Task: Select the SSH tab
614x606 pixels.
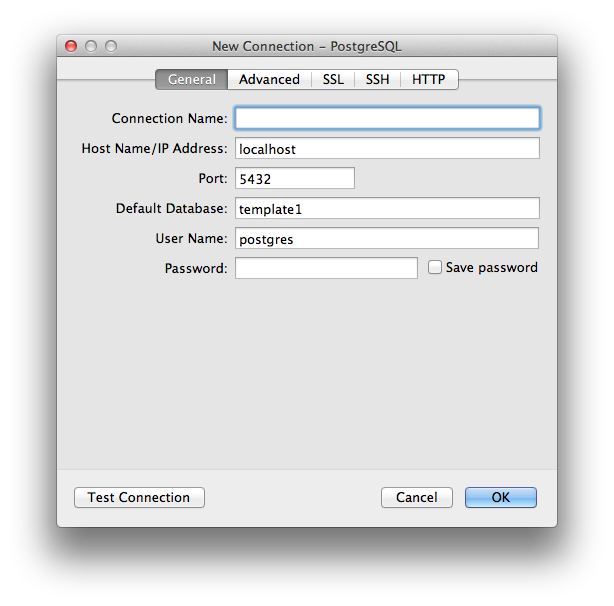Action: [377, 79]
